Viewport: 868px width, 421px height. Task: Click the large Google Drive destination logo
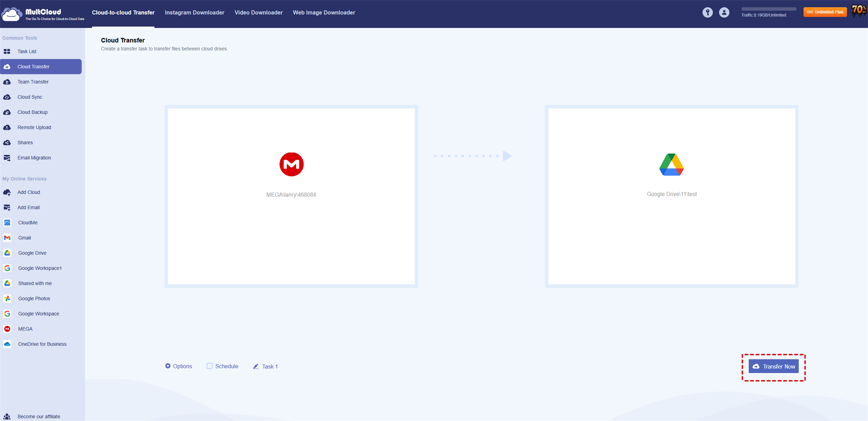(671, 165)
